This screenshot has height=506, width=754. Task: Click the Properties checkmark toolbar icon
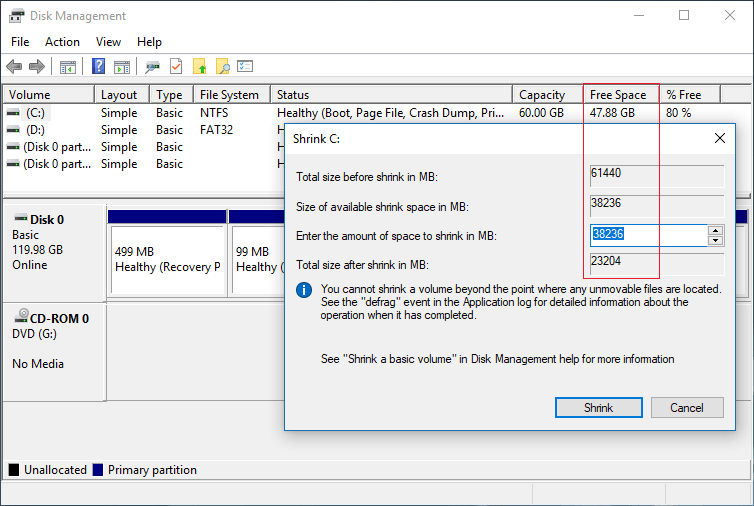pyautogui.click(x=176, y=67)
